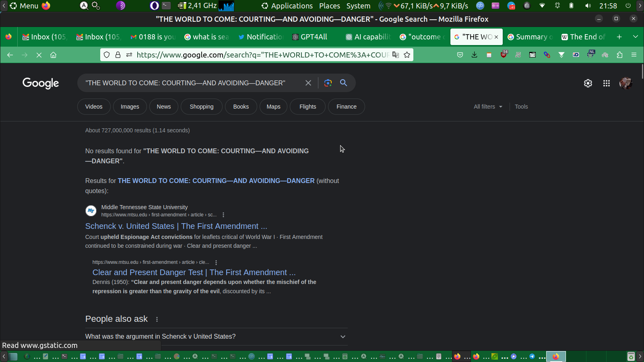Open the volume control in system tray
644x362 pixels.
(x=588, y=6)
